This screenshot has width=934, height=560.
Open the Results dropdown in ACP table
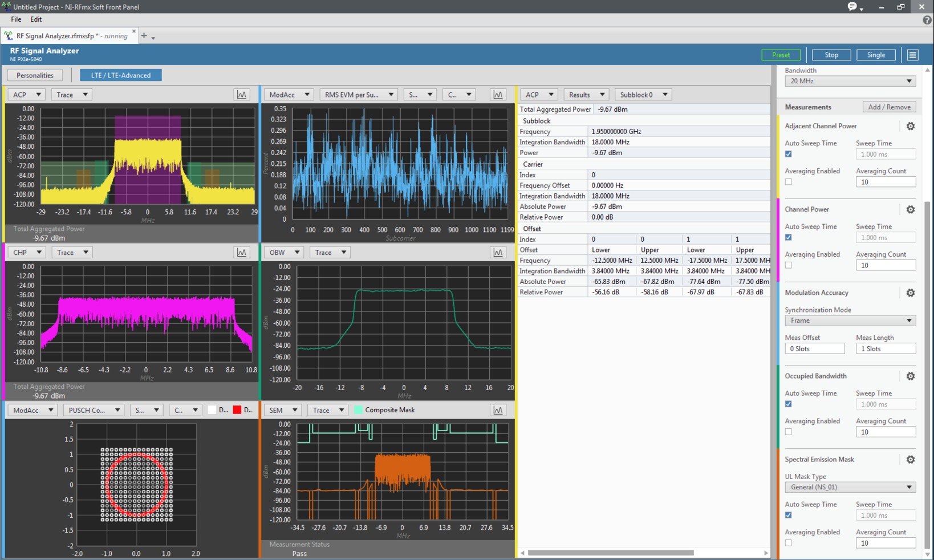586,95
